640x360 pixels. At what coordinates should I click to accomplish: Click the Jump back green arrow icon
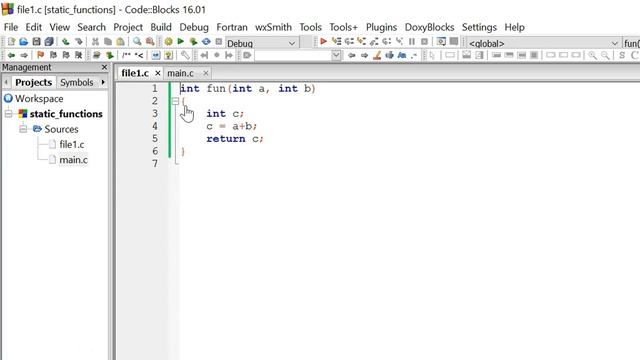coord(11,55)
